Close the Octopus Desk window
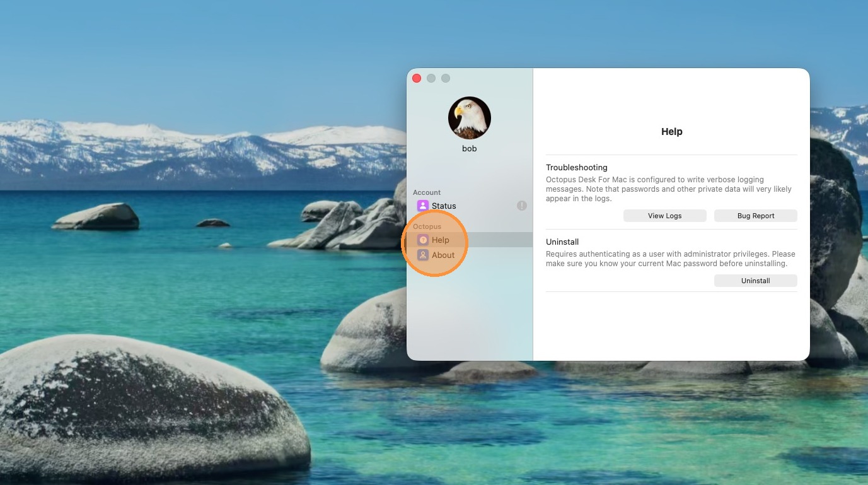Screen dimensions: 868x485 [x=417, y=78]
